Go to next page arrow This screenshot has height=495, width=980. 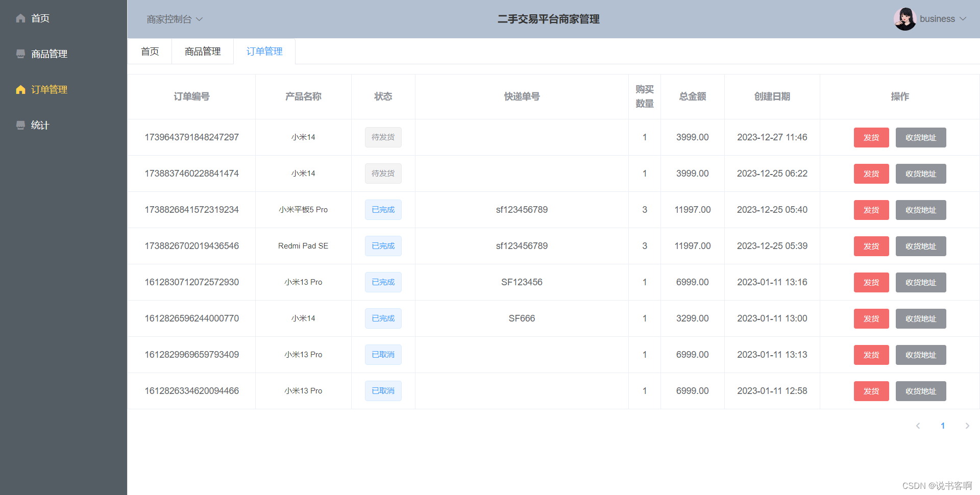[967, 426]
